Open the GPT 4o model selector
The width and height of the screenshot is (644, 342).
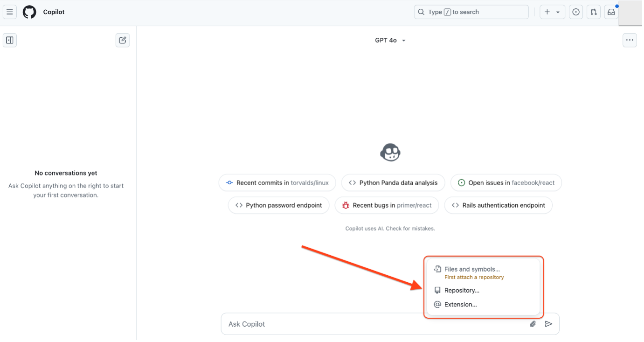[390, 41]
